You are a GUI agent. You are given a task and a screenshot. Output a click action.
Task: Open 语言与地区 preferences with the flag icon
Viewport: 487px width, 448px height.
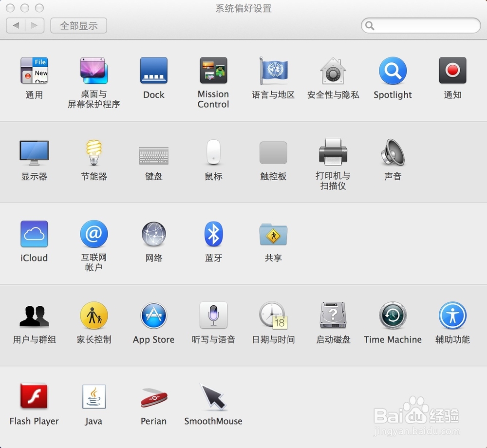tap(273, 71)
